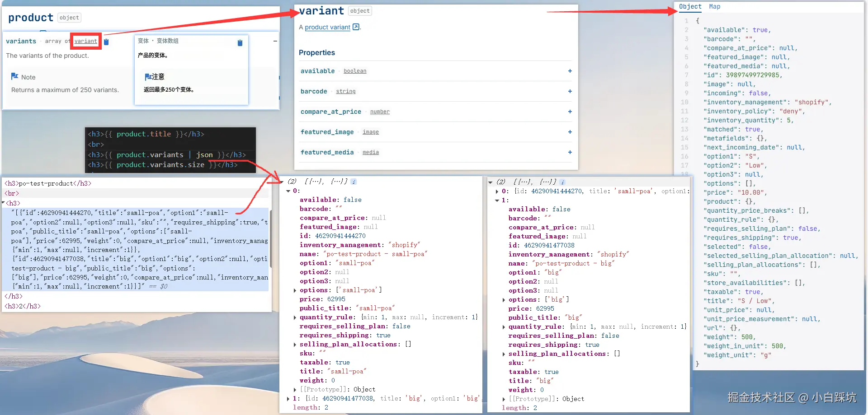Screen dimensions: 868x415
Task: Expand index 1 in left console panel
Action: 288,399
